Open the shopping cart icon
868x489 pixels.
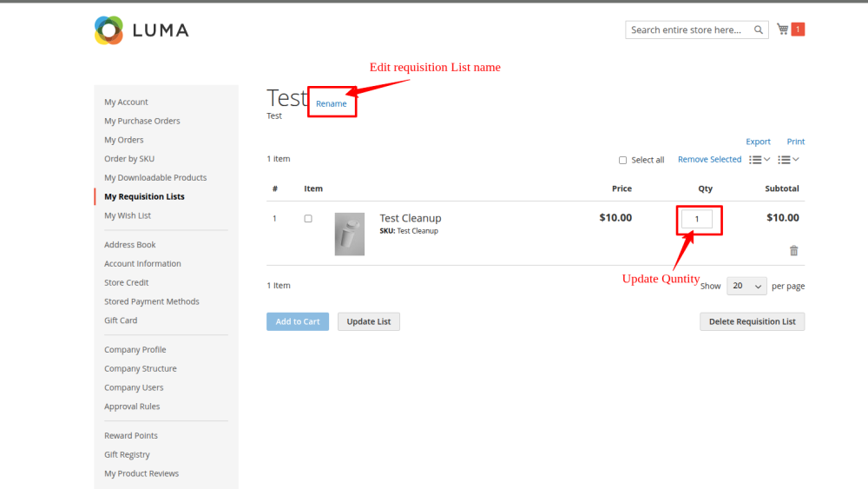click(x=783, y=30)
